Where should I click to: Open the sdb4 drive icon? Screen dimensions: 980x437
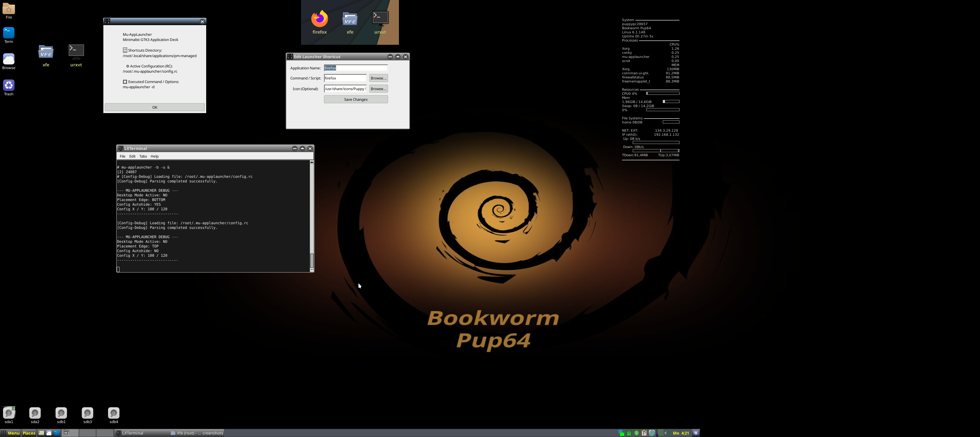(114, 413)
